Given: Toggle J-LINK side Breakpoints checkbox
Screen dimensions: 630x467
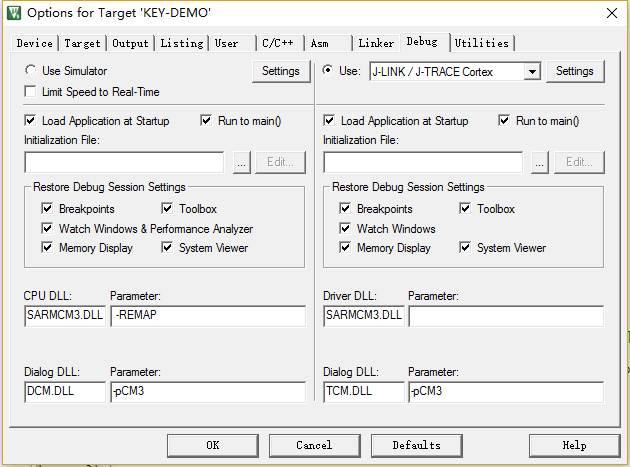Looking at the screenshot, I should [x=345, y=208].
